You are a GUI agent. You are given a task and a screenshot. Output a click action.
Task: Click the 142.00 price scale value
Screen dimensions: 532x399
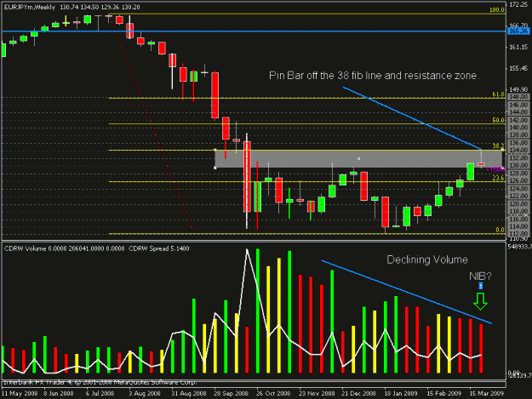(518, 120)
